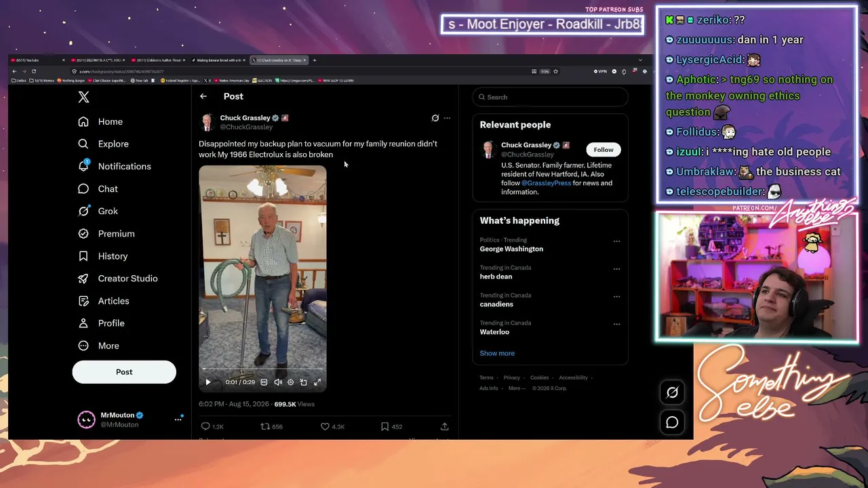This screenshot has height=488, width=868.
Task: Click the Grok icon on the post
Action: point(435,118)
